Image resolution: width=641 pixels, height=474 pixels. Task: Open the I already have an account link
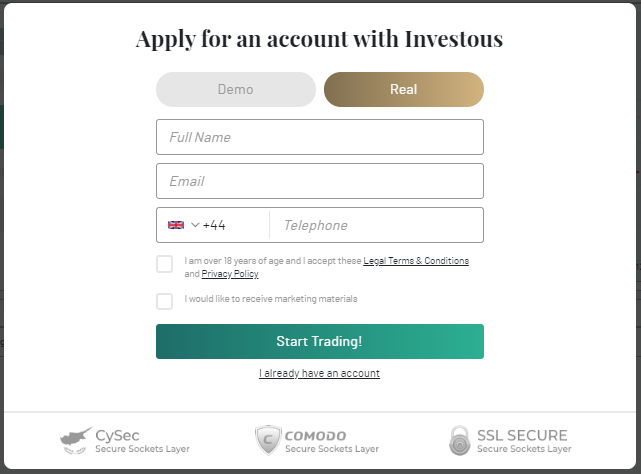pos(319,374)
